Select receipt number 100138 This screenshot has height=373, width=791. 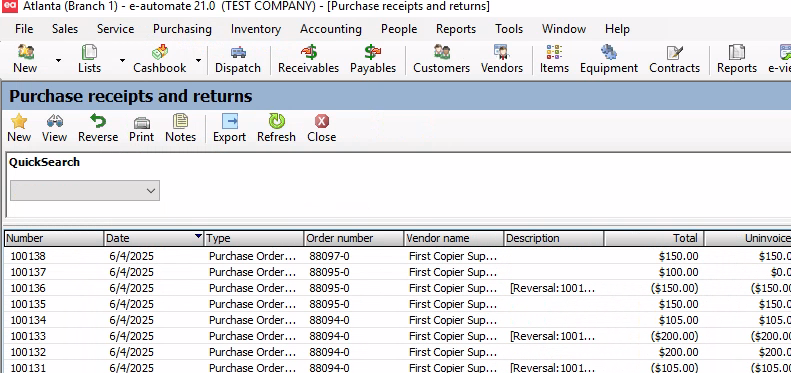[x=28, y=256]
